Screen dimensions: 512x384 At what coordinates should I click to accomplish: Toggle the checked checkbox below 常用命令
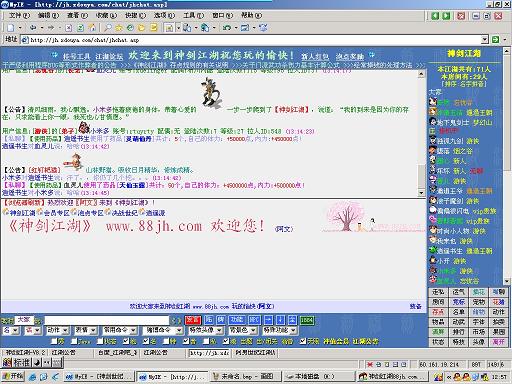(x=126, y=341)
